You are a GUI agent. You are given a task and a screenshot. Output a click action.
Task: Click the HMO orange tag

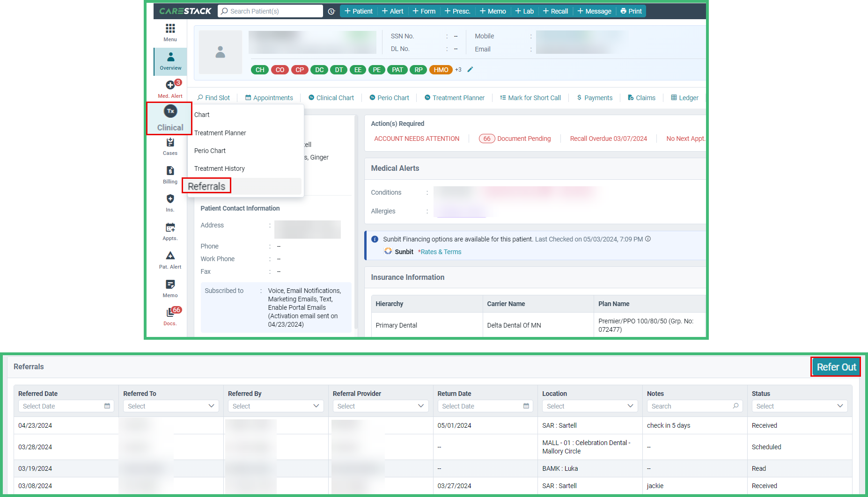441,70
